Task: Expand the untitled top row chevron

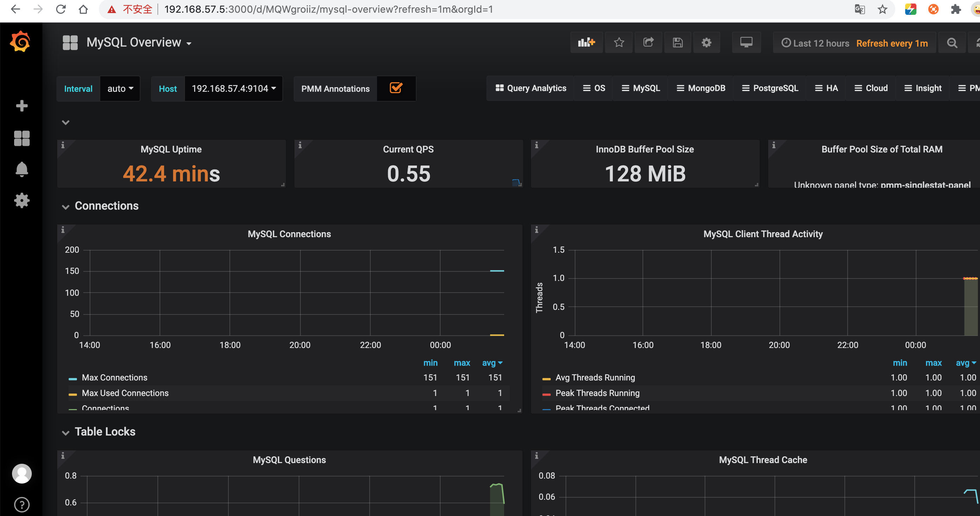Action: (x=65, y=122)
